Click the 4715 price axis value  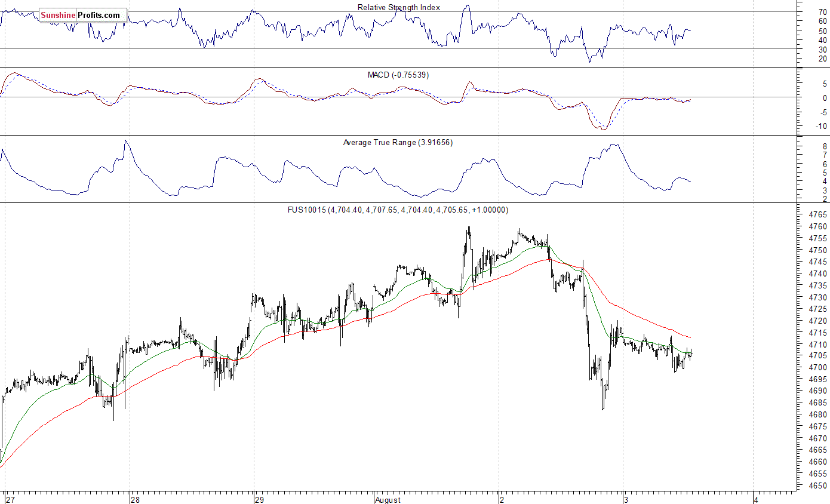pyautogui.click(x=819, y=333)
